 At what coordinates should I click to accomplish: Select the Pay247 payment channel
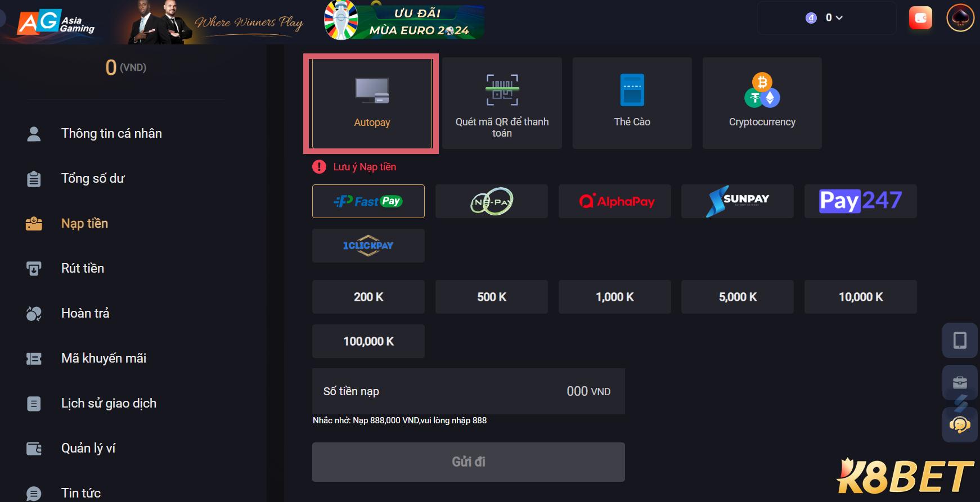(861, 201)
